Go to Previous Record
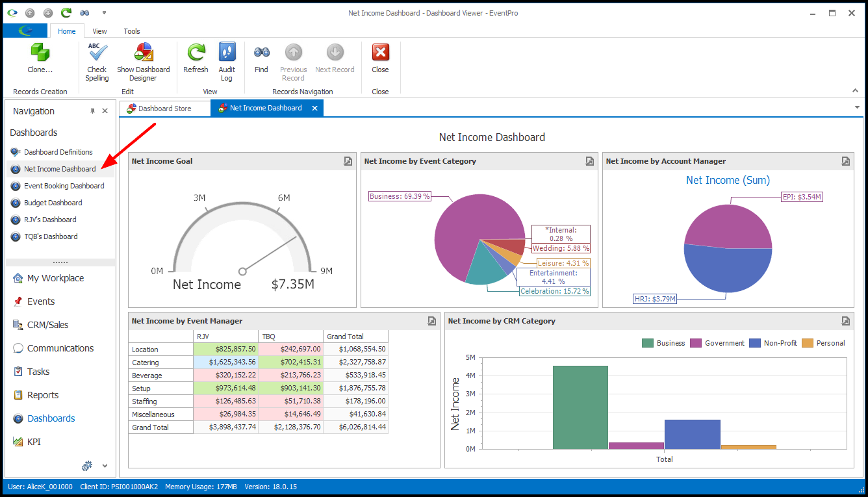 tap(294, 62)
